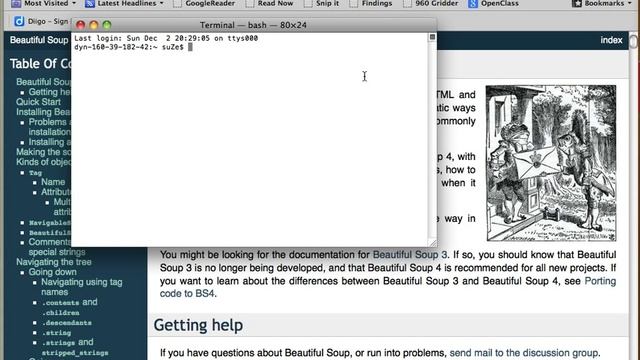The height and width of the screenshot is (360, 640).
Task: Open .contents and .children sidebar entry
Action: click(70, 307)
